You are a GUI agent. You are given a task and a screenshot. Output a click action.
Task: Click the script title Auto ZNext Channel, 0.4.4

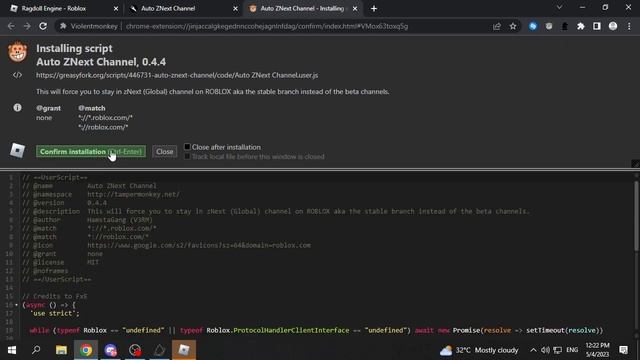(x=101, y=62)
